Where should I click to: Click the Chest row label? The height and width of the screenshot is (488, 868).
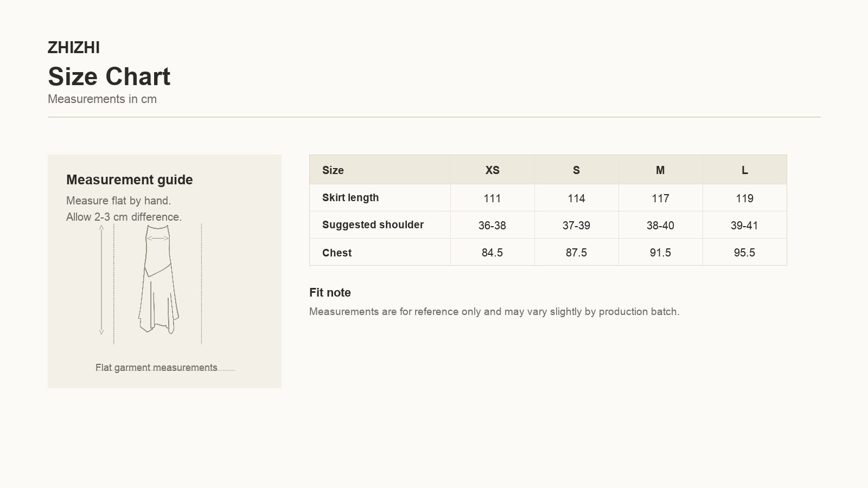337,253
